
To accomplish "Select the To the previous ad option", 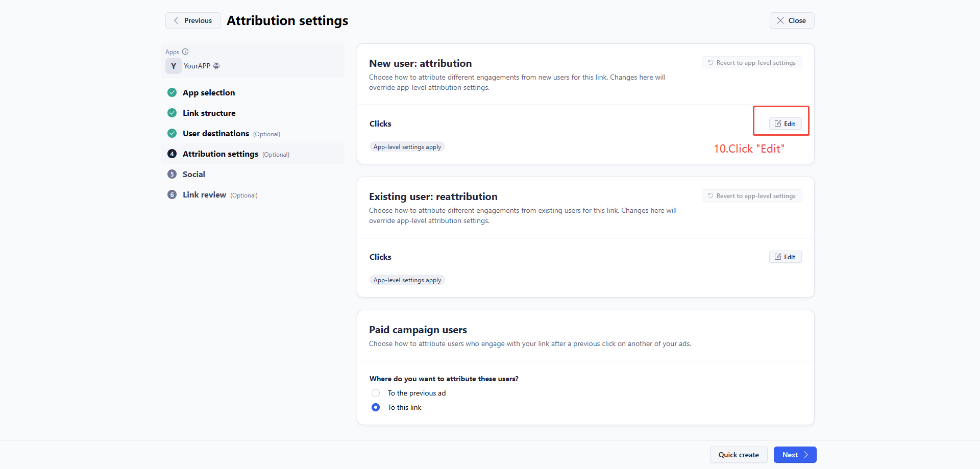I will click(376, 393).
